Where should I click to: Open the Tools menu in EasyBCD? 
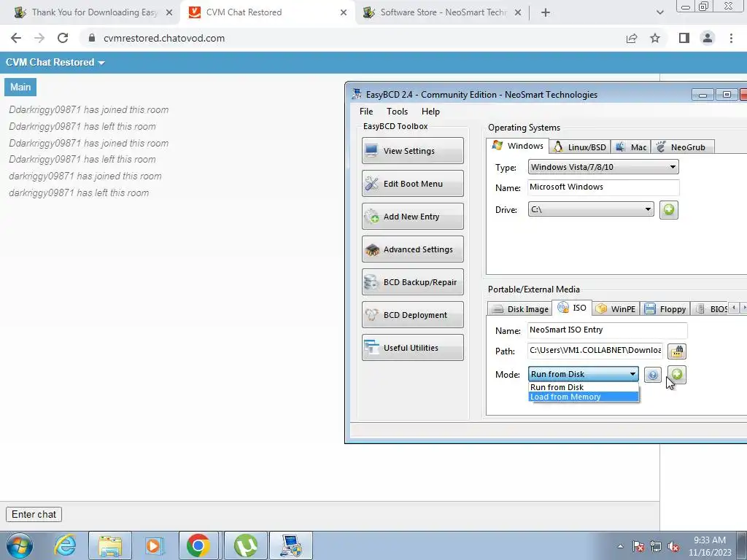click(397, 112)
